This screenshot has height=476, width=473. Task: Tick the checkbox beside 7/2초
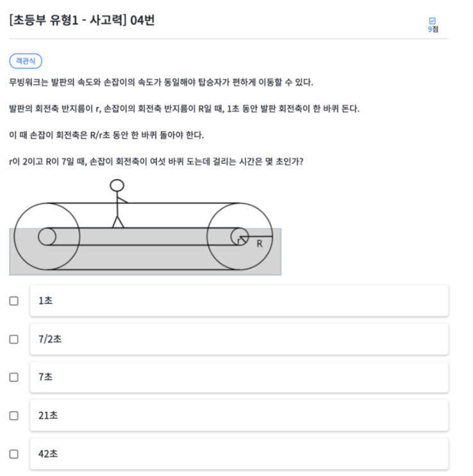(14, 339)
